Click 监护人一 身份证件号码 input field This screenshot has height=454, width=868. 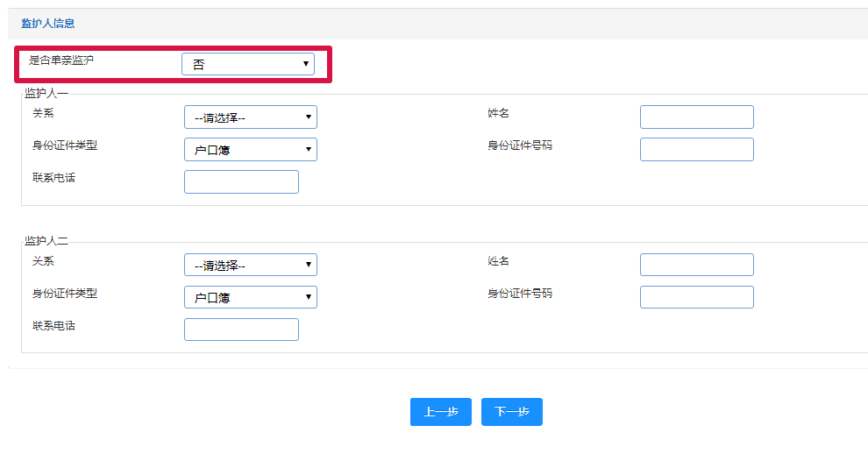[x=697, y=150]
